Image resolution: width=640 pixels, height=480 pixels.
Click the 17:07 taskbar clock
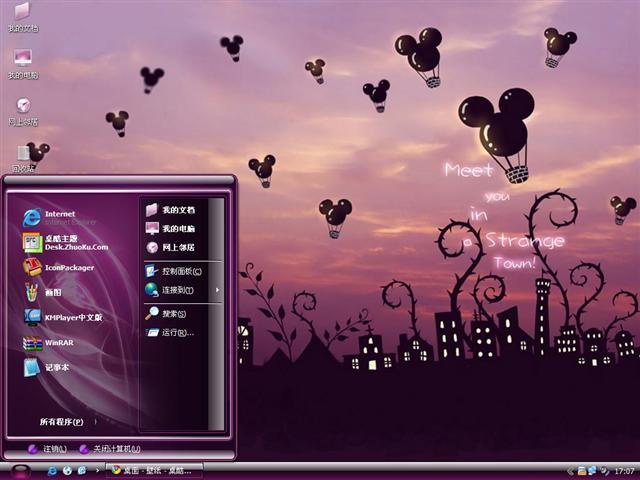624,471
